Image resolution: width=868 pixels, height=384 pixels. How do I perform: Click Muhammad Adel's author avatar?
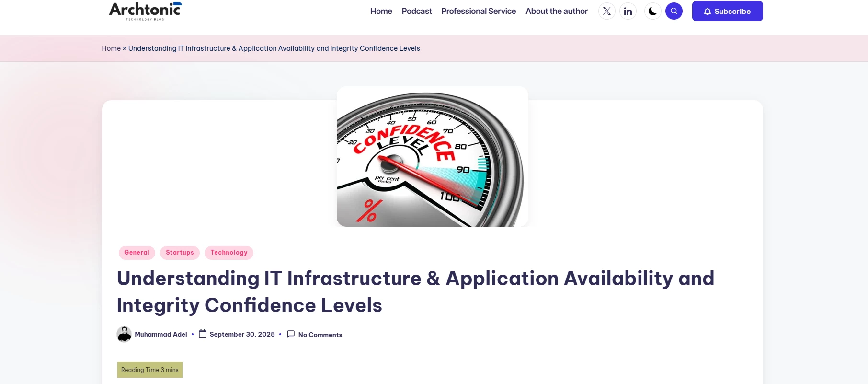(124, 334)
